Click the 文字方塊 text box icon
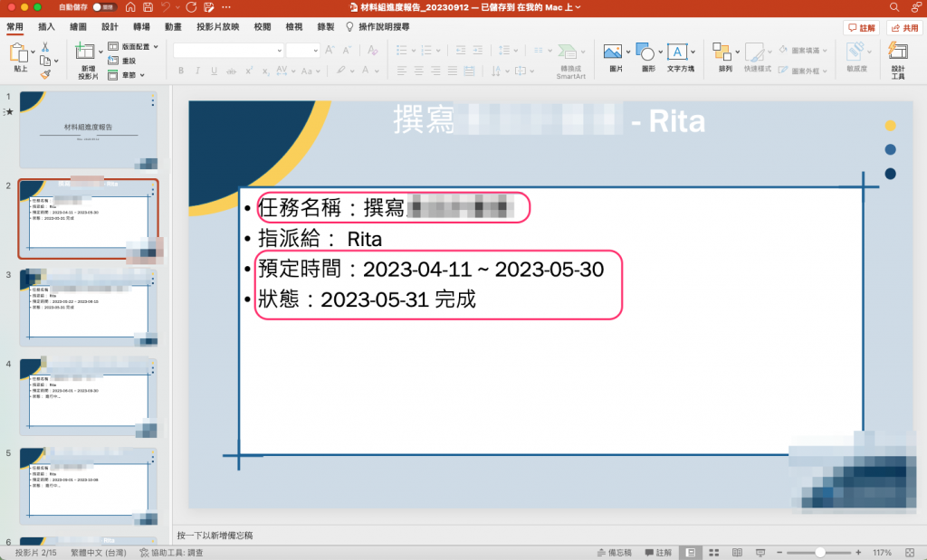Viewport: 927px width, 560px height. (677, 52)
